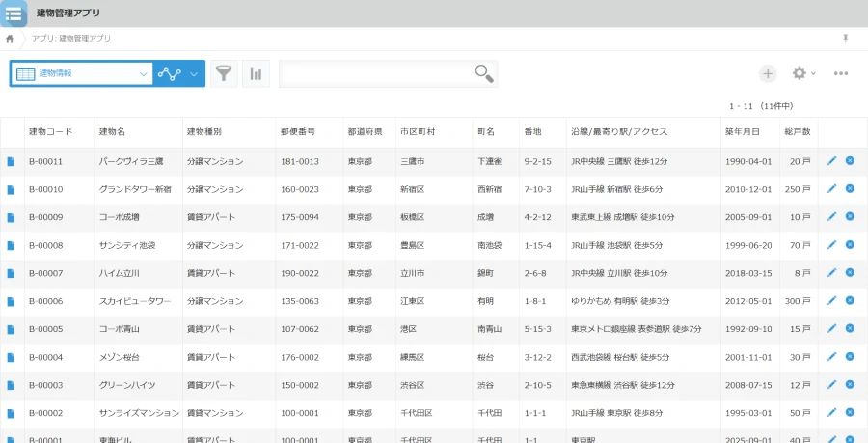Edit the コーポ成増 record with pencil
868x443 pixels.
click(x=831, y=216)
